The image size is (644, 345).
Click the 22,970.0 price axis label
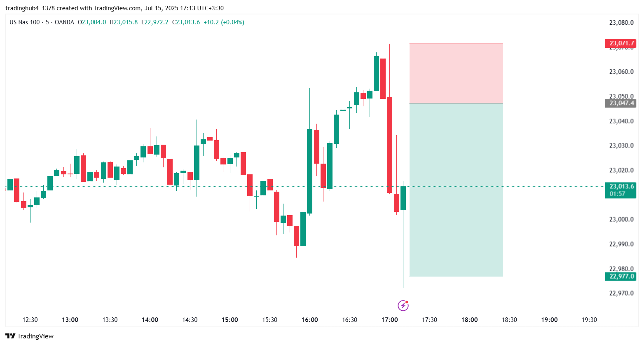621,293
